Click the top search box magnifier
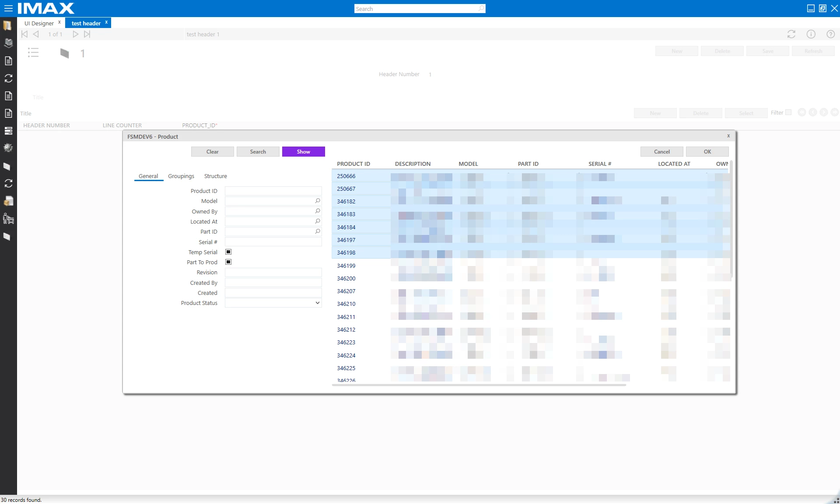The image size is (840, 504). coord(481,8)
